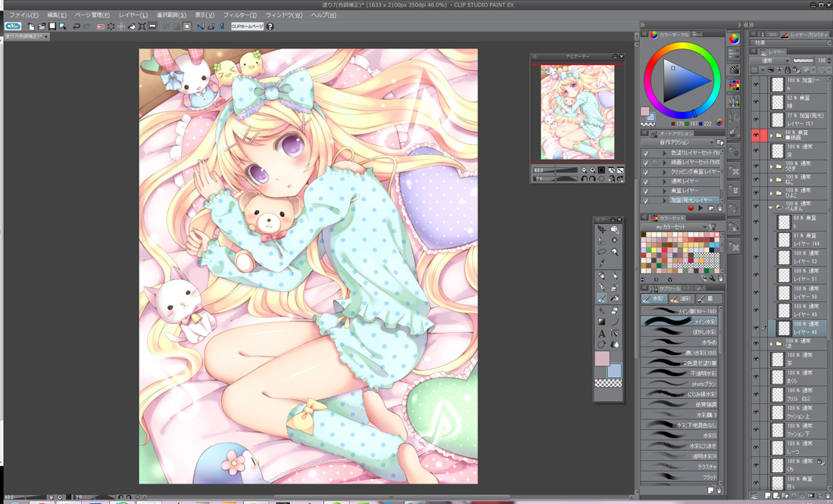Click the blue sub color swatch in tool palette
This screenshot has width=833, height=504.
pyautogui.click(x=615, y=370)
